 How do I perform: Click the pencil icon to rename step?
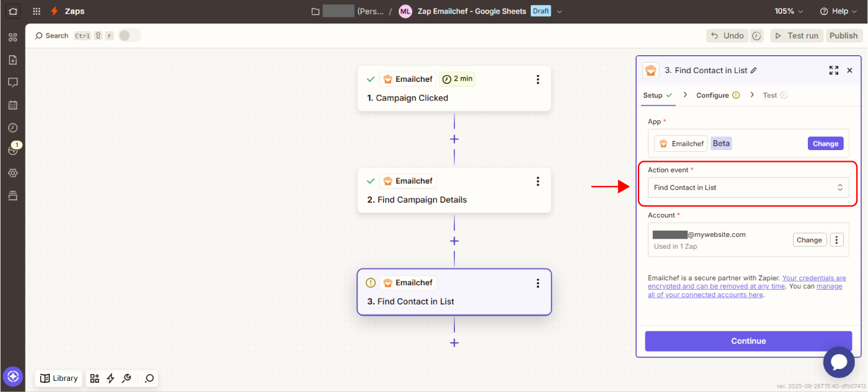tap(754, 71)
